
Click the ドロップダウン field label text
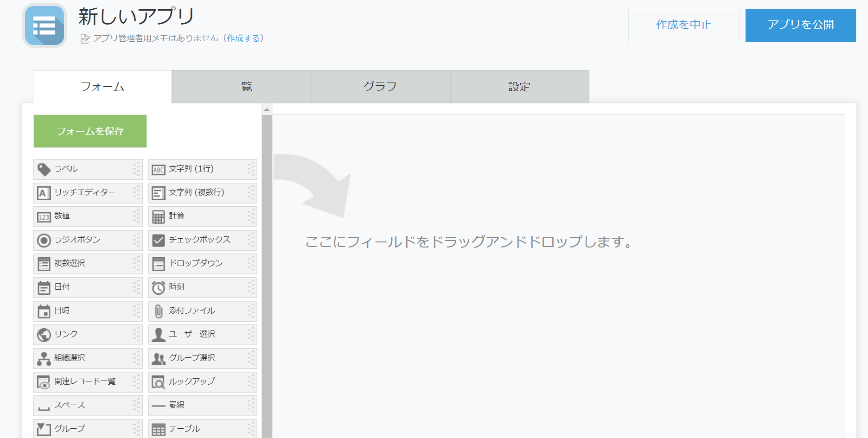196,263
